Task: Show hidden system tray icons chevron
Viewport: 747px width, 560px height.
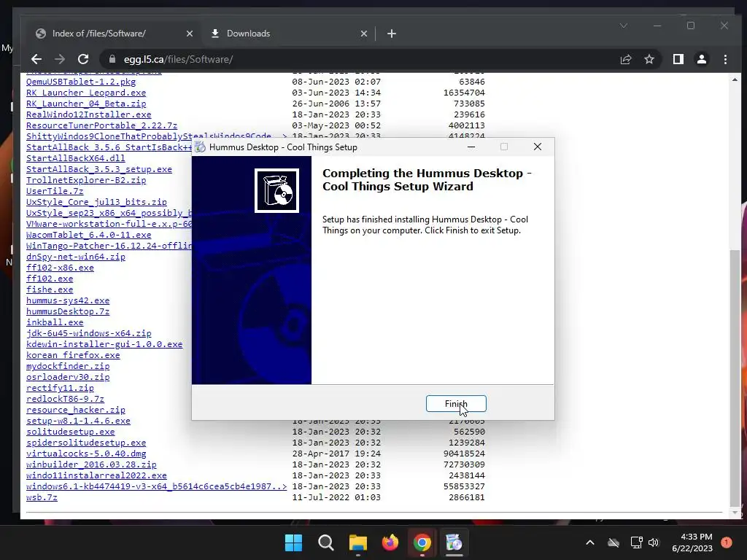Action: point(589,542)
